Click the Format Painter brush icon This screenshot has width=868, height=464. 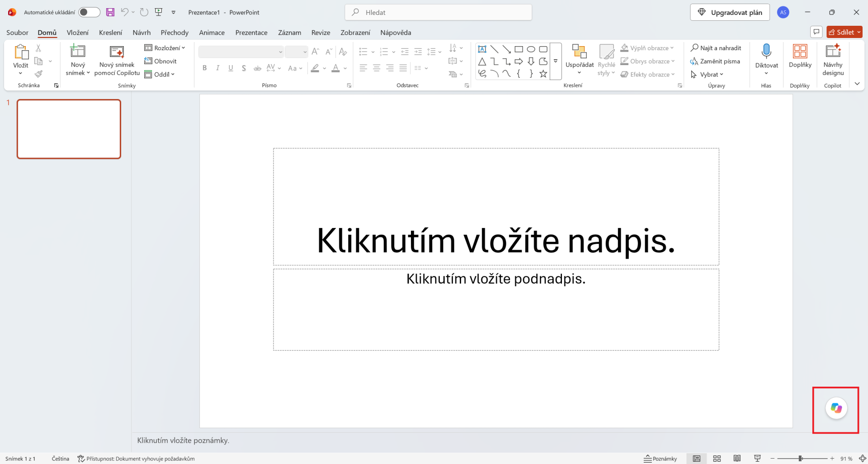(x=38, y=74)
